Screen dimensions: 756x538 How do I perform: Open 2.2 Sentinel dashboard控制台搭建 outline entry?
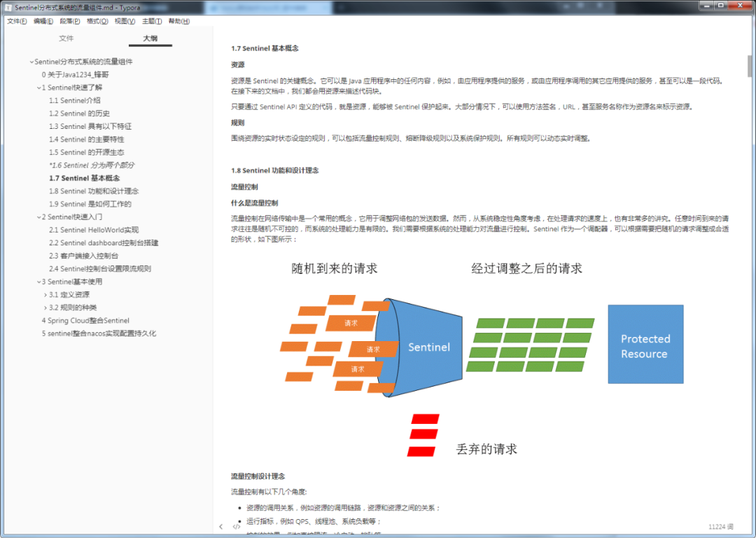104,242
